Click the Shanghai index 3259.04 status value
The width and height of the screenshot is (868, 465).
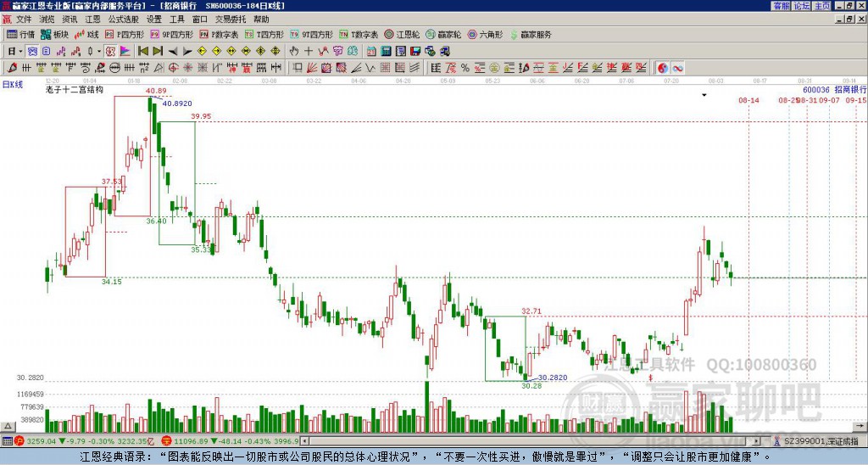(x=42, y=441)
